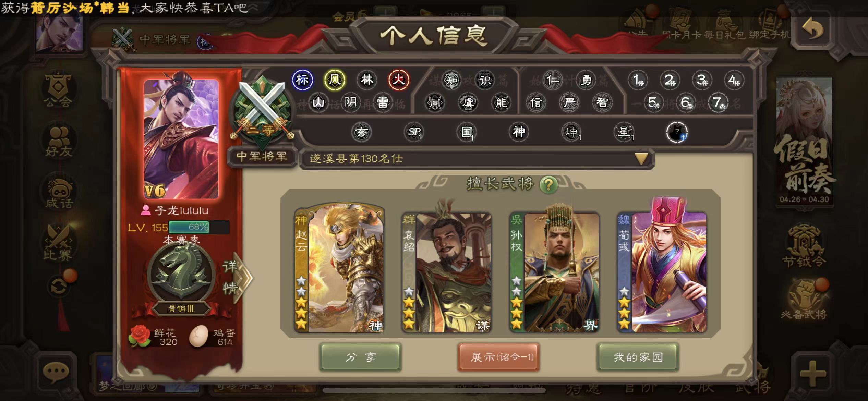
Task: Open the chat bubble icon
Action: tap(56, 372)
